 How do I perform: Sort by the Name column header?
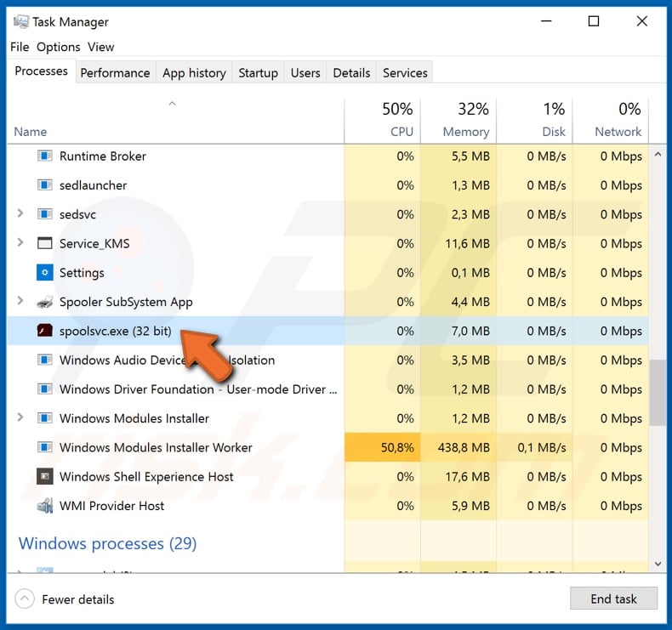[x=176, y=122]
